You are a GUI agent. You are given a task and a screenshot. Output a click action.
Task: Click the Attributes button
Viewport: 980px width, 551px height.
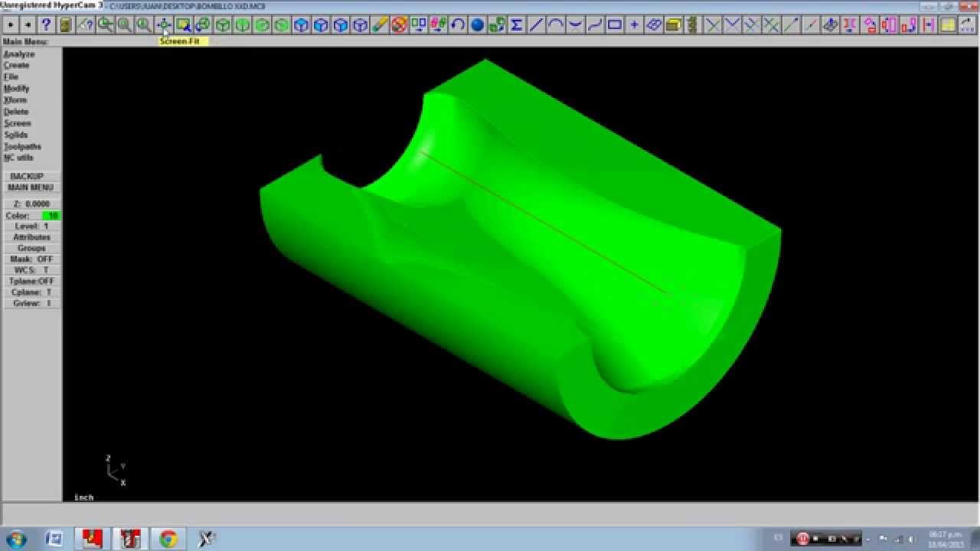point(31,237)
